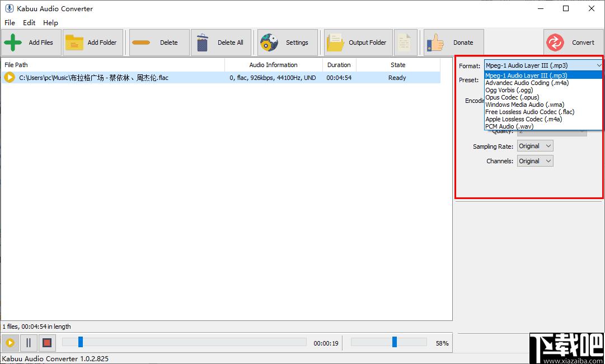Open the Help menu
This screenshot has height=364, width=605.
tap(50, 23)
